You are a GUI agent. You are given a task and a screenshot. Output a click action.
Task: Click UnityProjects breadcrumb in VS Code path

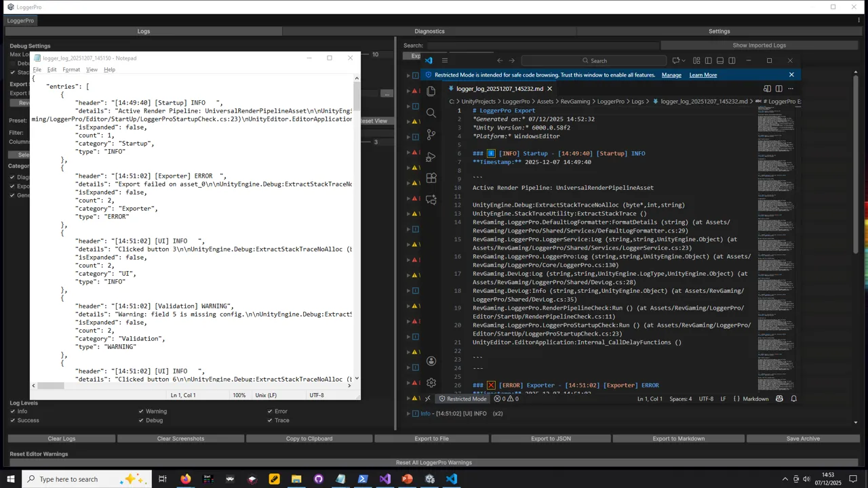[478, 102]
